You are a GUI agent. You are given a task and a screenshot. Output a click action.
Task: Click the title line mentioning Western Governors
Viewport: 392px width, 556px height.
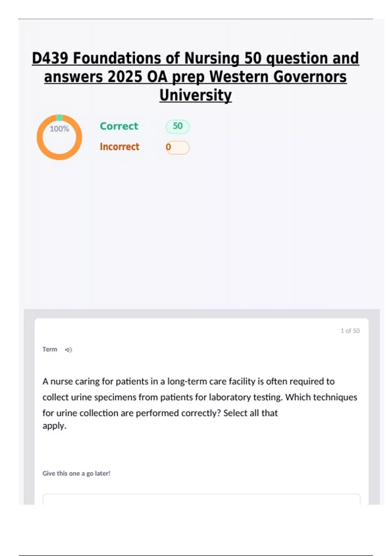tap(195, 77)
